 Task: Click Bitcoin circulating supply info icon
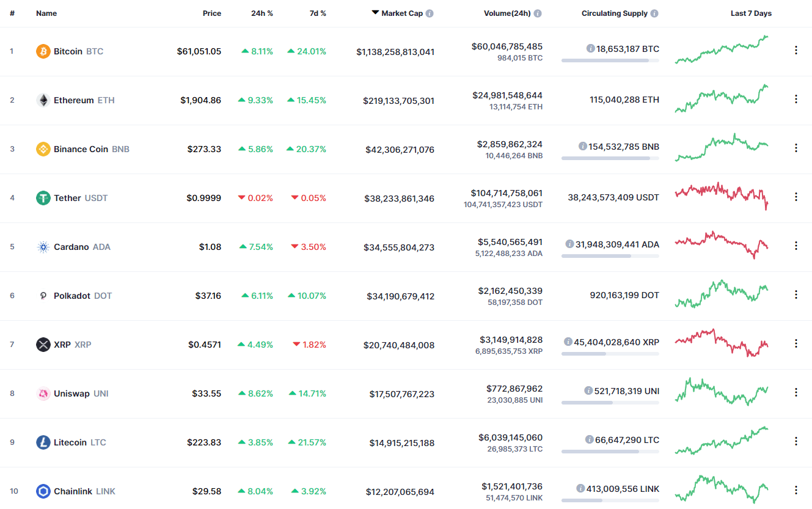[590, 48]
